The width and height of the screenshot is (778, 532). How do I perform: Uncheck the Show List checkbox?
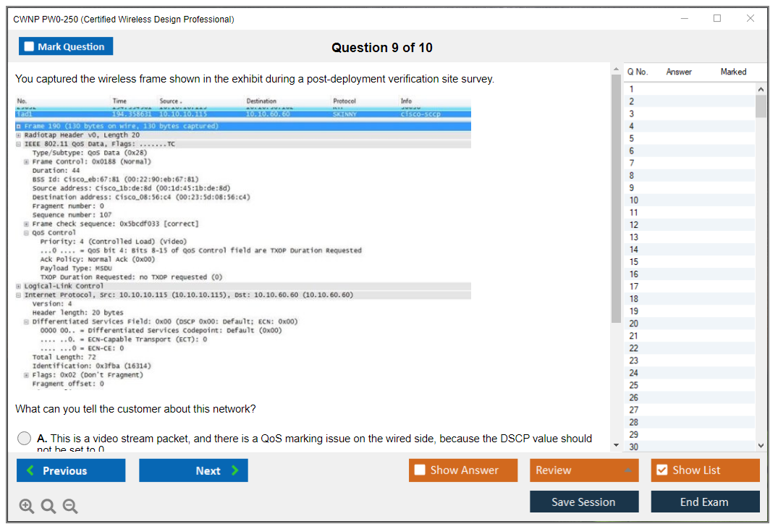click(x=661, y=470)
